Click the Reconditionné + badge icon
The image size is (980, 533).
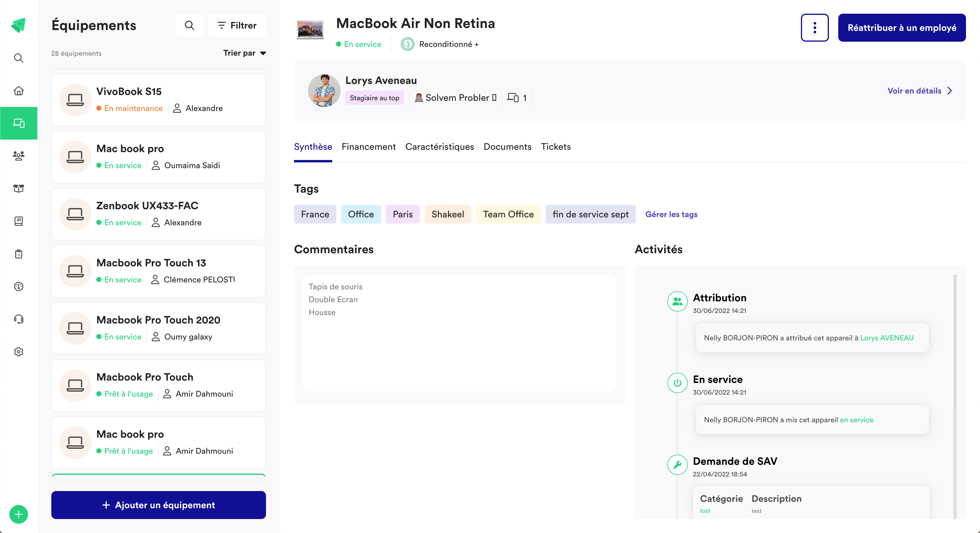407,44
